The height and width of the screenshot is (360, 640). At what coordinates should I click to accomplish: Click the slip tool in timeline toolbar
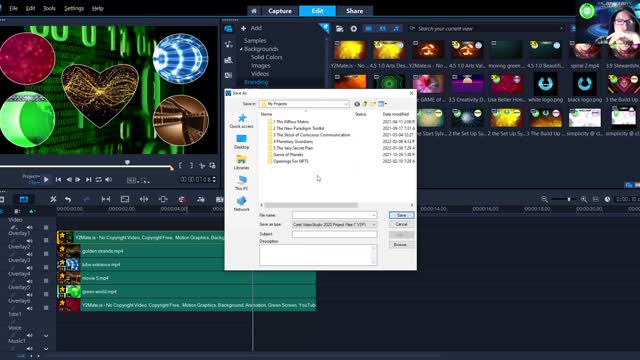(106, 199)
